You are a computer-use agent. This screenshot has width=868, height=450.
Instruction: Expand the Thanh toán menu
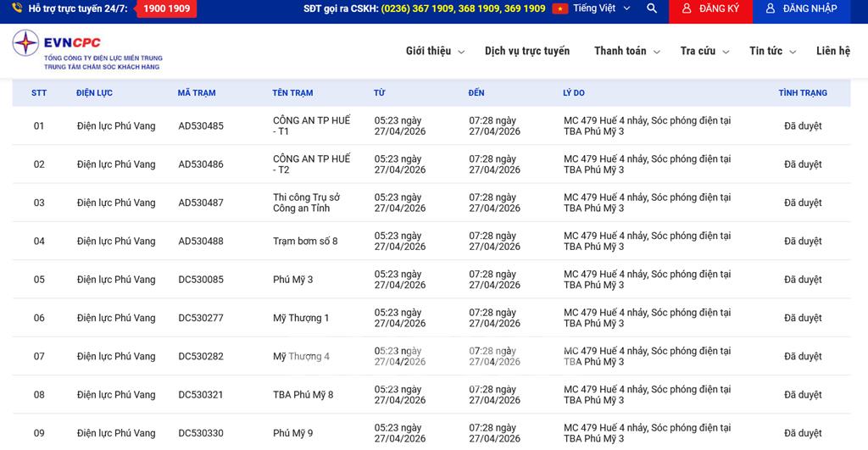(626, 51)
